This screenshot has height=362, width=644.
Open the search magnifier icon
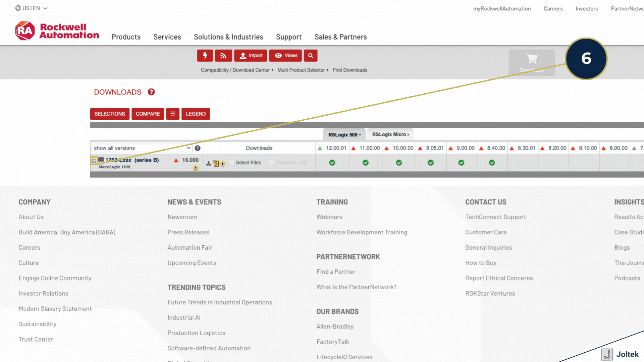click(310, 55)
